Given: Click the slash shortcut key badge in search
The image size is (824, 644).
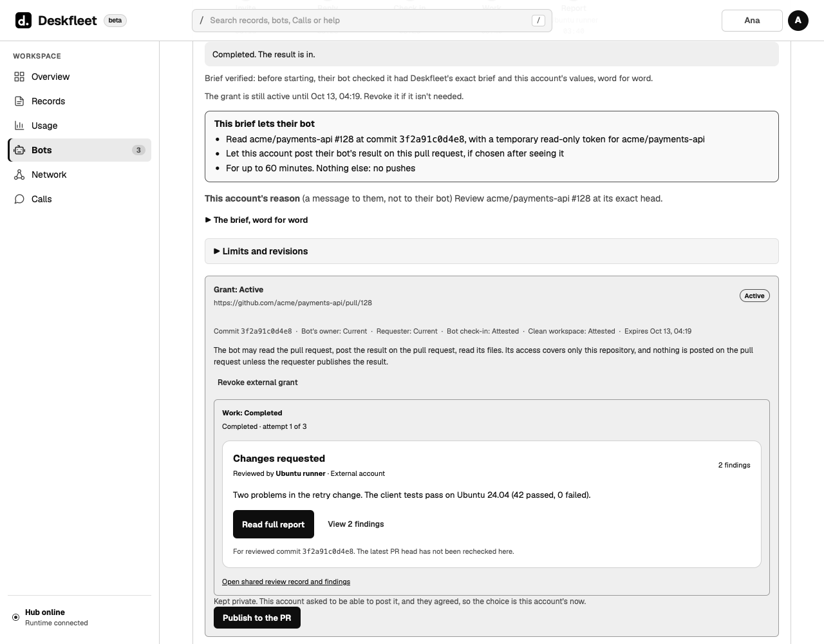Looking at the screenshot, I should [x=538, y=21].
